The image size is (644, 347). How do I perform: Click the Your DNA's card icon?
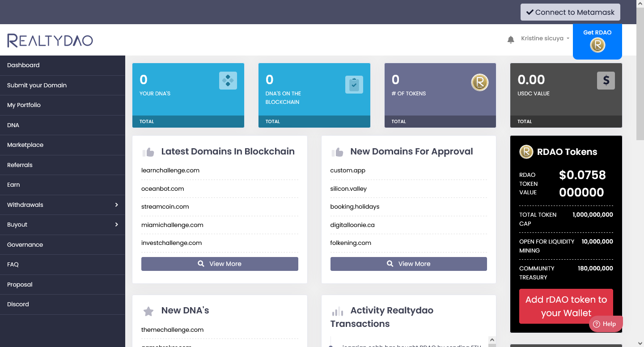click(x=228, y=81)
